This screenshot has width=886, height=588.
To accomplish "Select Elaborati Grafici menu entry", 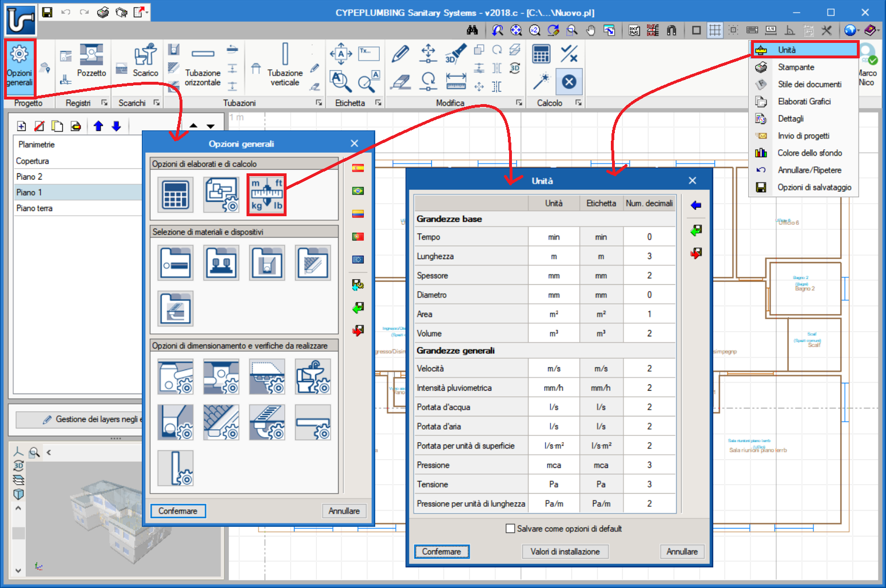I will [804, 102].
